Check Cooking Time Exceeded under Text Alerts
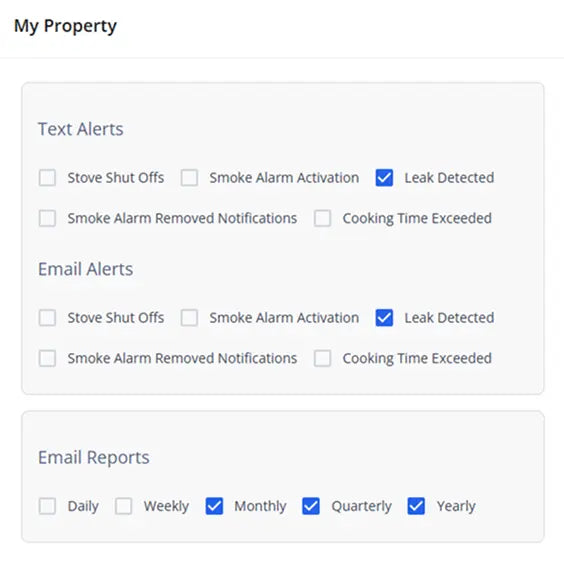The image size is (564, 564). pyautogui.click(x=322, y=218)
